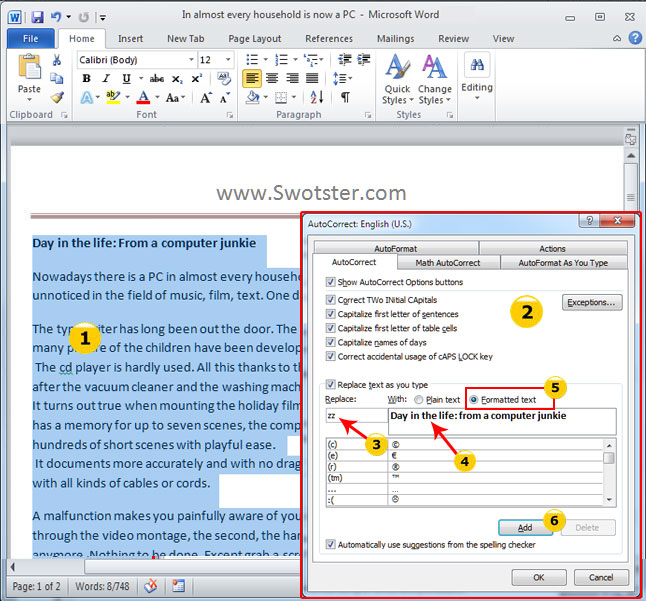Switch to the Insert ribbon tab
The image size is (646, 601).
click(130, 39)
